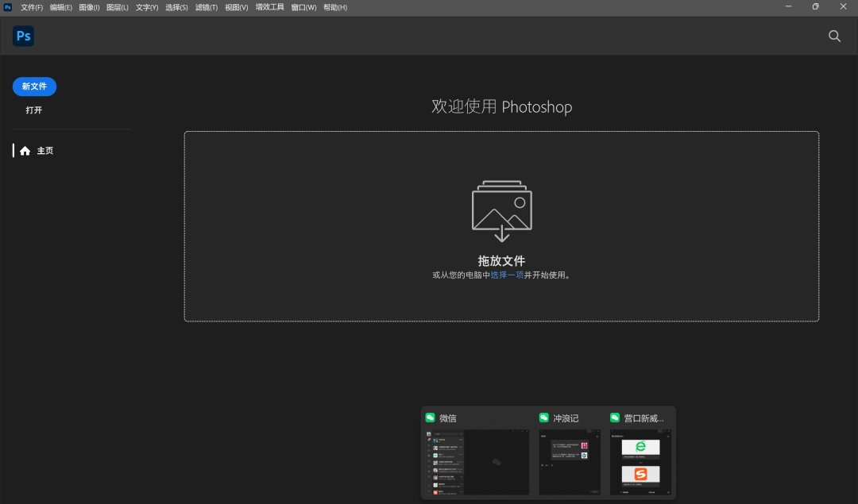Open the 帮助(H) menu
This screenshot has height=504, width=858.
tap(335, 8)
